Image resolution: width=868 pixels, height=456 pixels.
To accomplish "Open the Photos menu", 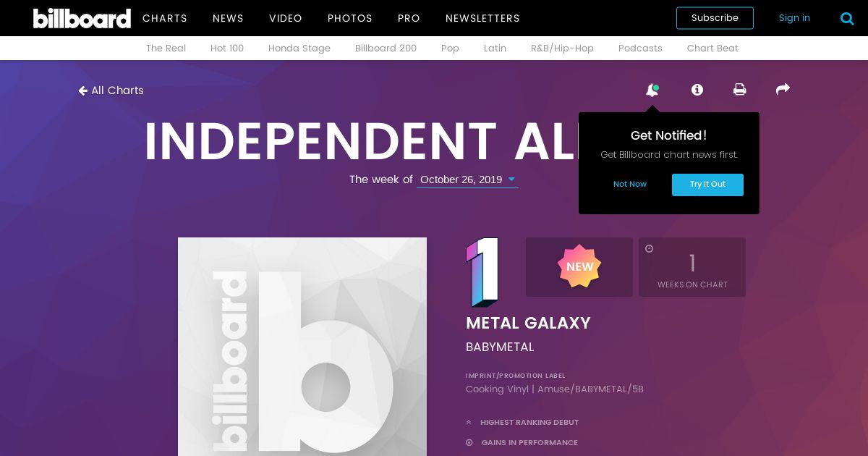I will 350,18.
